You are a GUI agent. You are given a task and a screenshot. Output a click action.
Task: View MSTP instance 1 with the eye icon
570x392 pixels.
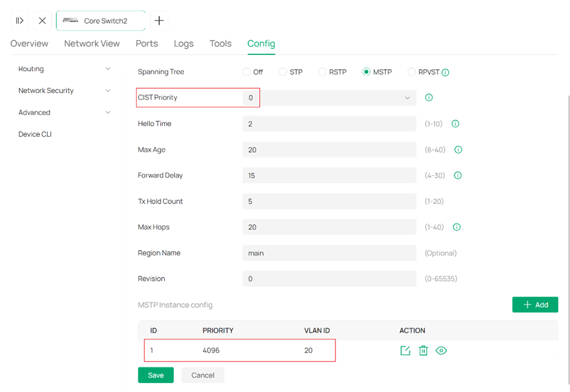click(441, 351)
